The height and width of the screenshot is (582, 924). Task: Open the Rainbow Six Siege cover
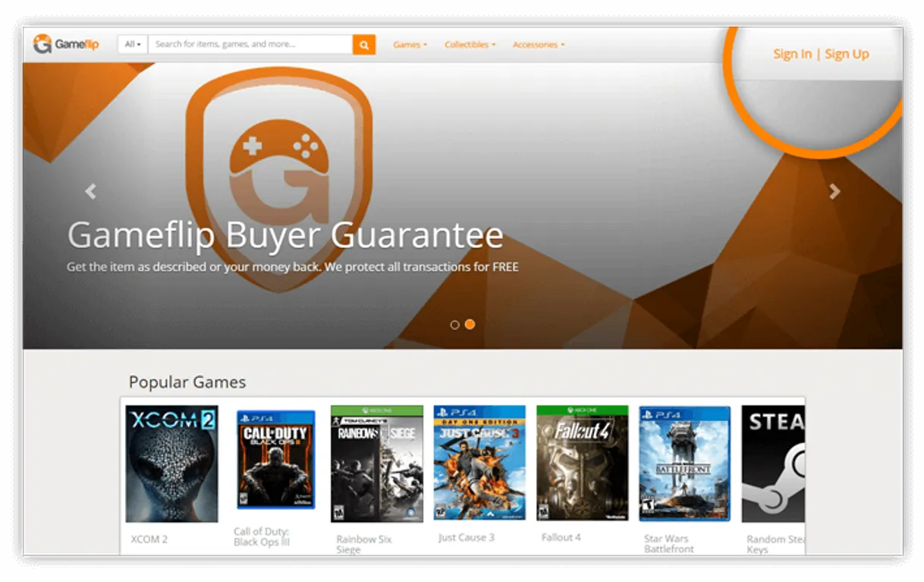(377, 464)
